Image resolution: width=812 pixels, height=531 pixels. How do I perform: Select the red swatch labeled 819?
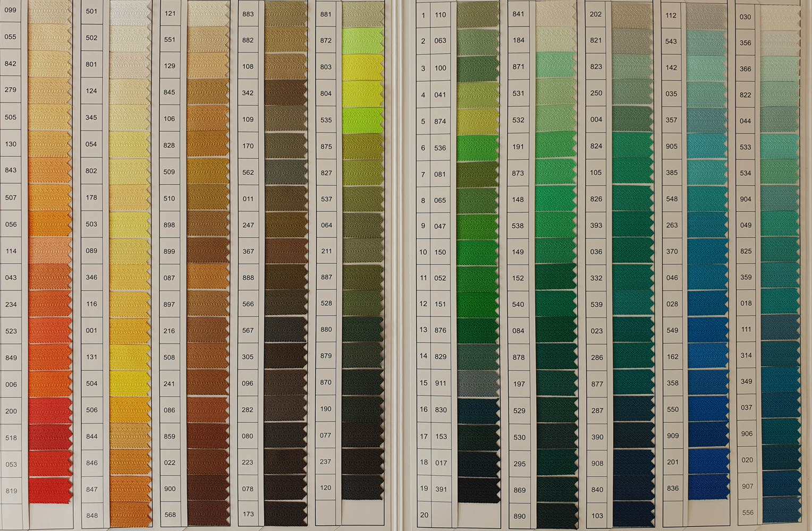(x=50, y=491)
